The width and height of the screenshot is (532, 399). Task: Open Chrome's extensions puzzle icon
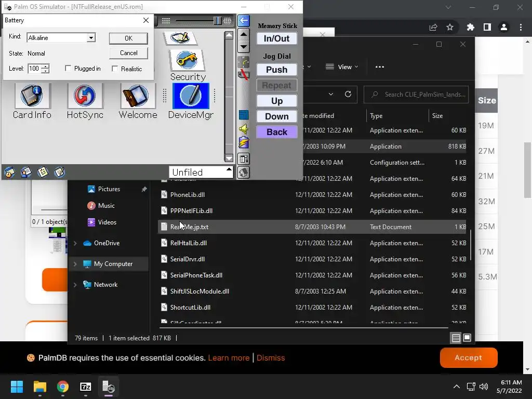[x=470, y=27]
